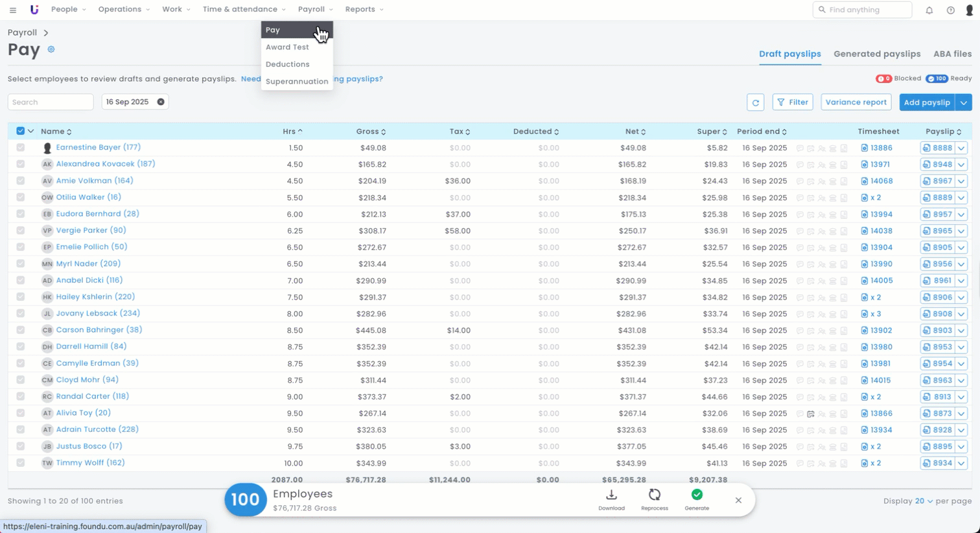
Task: Click the Download icon in the employees bar
Action: pyautogui.click(x=611, y=495)
